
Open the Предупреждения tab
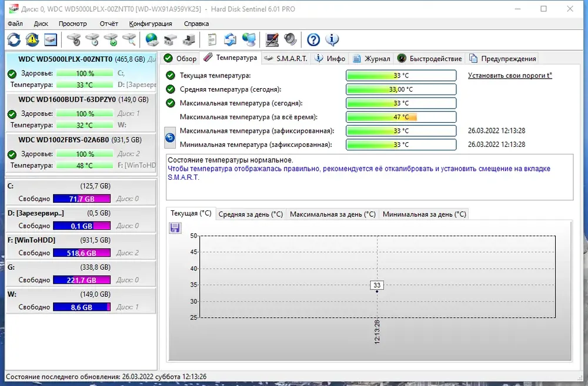click(503, 59)
